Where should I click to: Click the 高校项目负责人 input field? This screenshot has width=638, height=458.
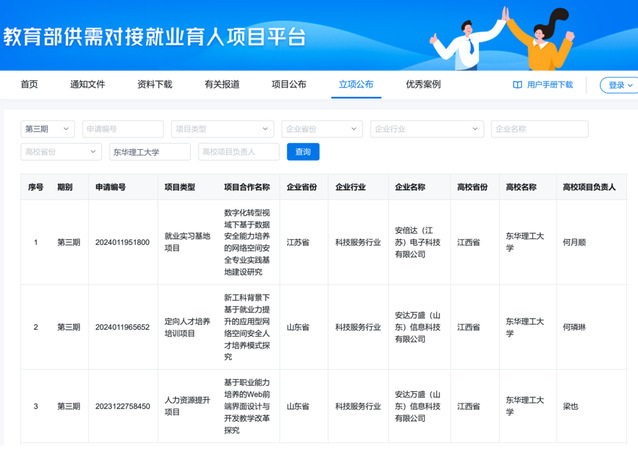tap(238, 152)
